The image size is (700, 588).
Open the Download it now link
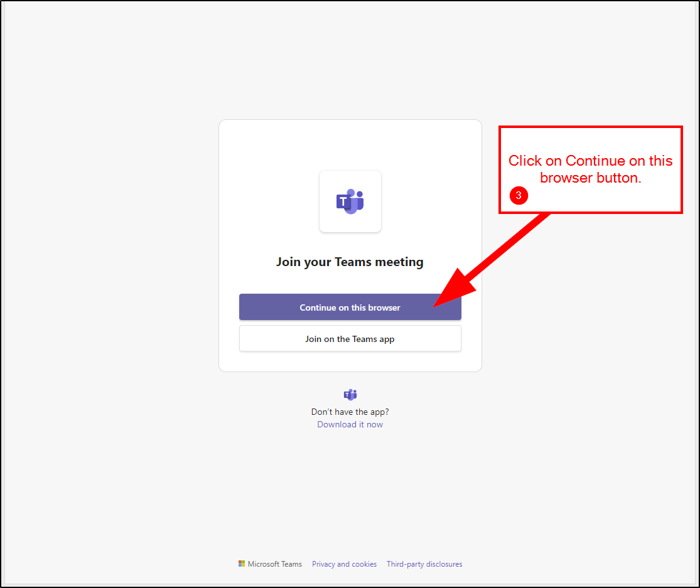point(350,424)
